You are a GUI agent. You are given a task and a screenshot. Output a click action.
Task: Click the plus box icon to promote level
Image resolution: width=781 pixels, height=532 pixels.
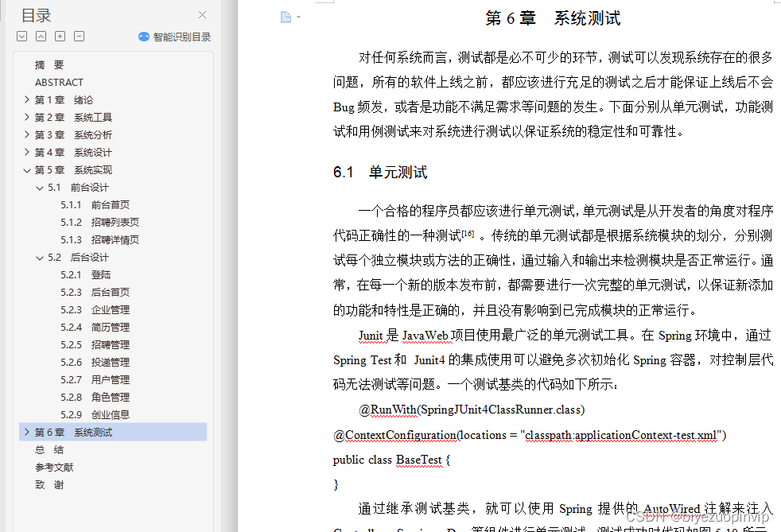click(60, 37)
